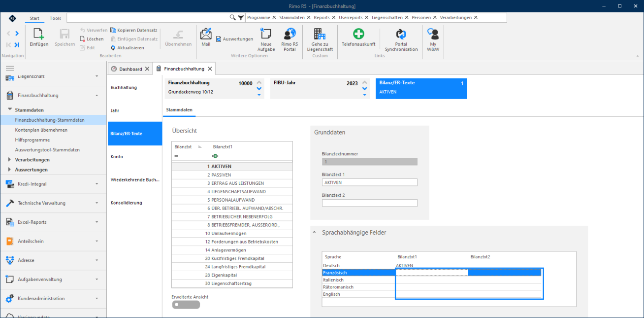Viewport: 644px width, 318px height.
Task: Click the filter funnel icon beside search
Action: click(241, 17)
